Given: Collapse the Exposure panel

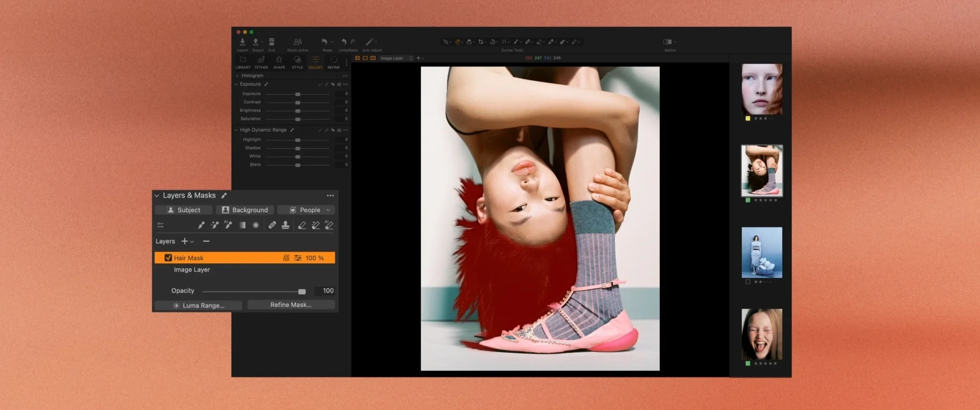Looking at the screenshot, I should point(236,84).
